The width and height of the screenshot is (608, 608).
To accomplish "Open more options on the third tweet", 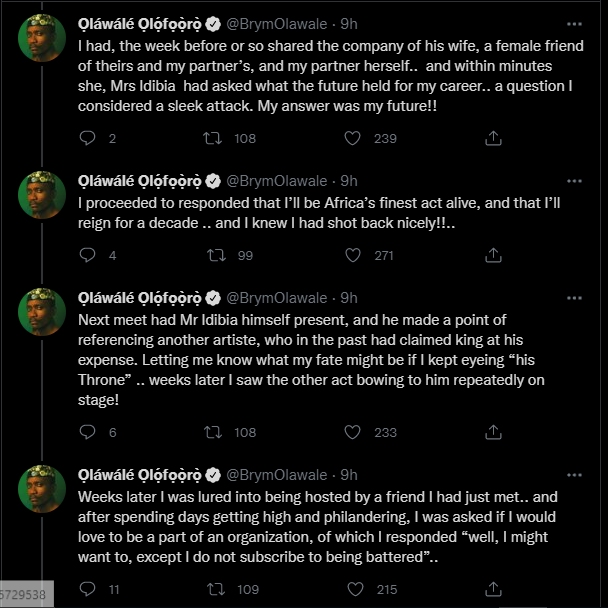I will (574, 297).
